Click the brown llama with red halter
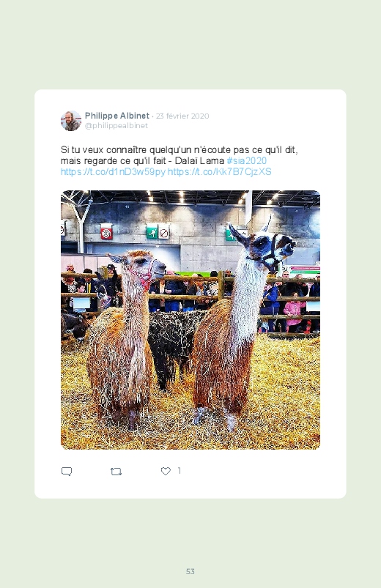381x588 pixels. tap(124, 338)
